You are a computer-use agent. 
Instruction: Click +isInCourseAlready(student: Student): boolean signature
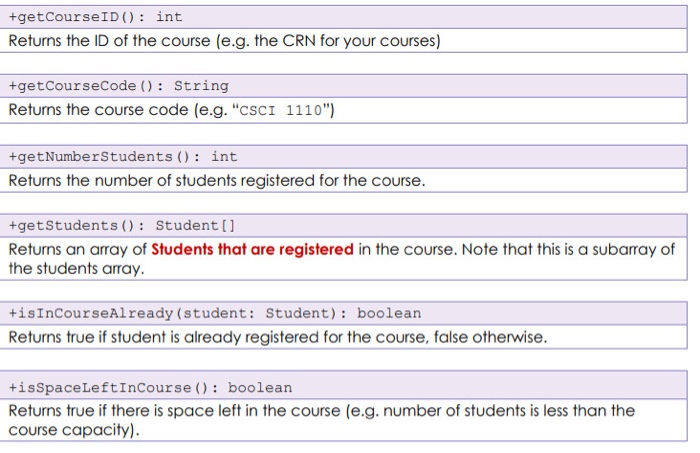[215, 313]
